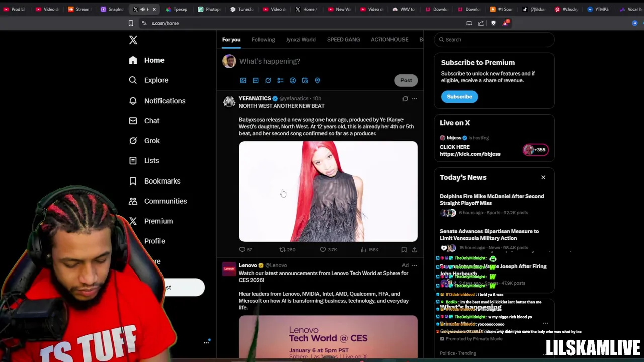Repost the YEFANATICS post

pyautogui.click(x=287, y=250)
